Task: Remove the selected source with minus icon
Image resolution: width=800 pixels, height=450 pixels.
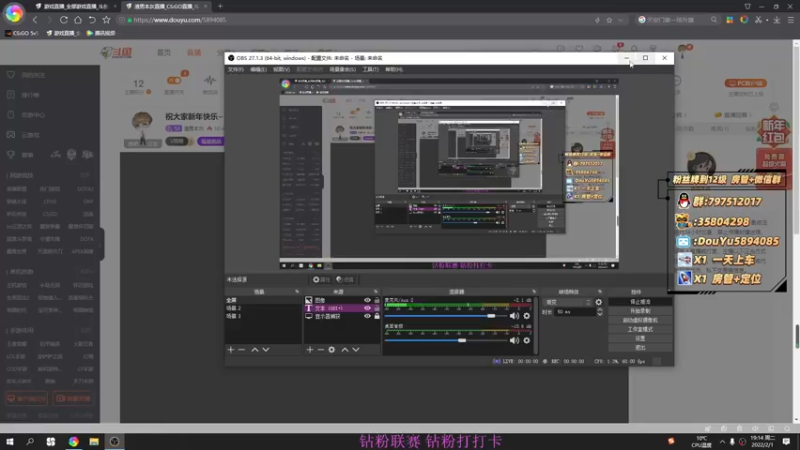Action: 320,350
